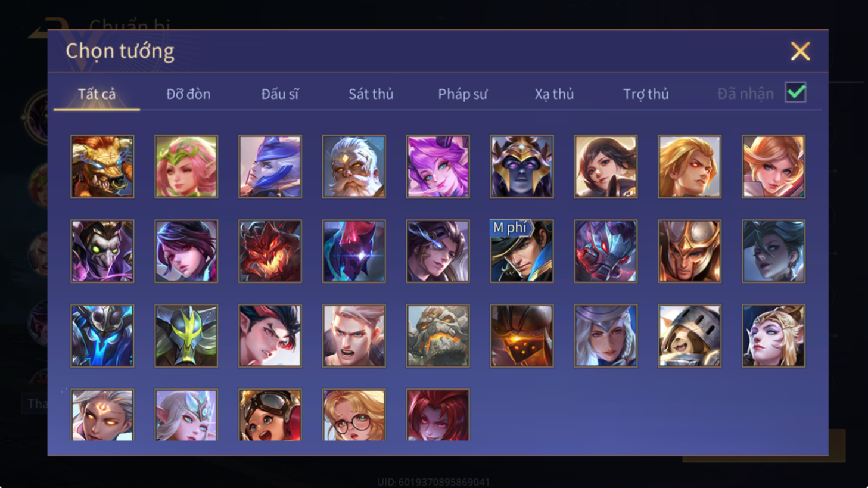868x488 pixels.
Task: Open the Đấu sĩ tab
Action: coord(280,94)
